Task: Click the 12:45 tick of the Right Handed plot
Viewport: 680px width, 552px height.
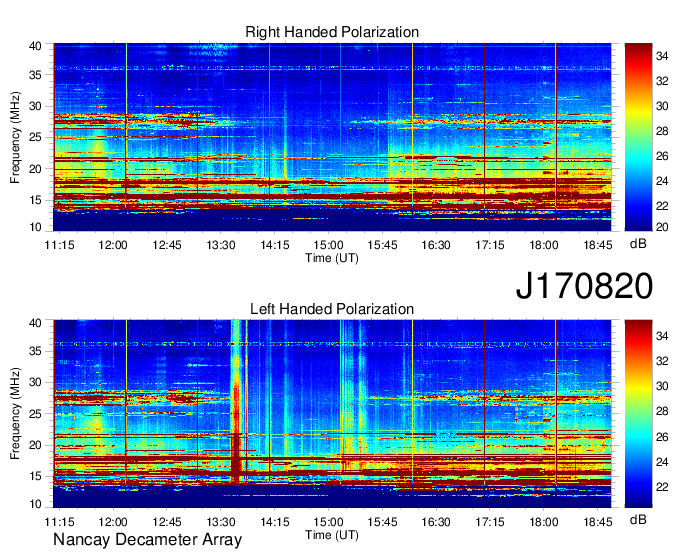Action: [167, 245]
